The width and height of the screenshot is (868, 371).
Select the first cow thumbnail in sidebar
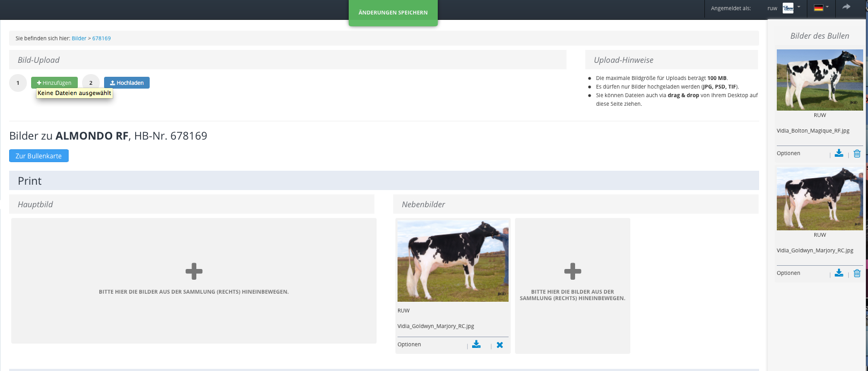tap(819, 80)
